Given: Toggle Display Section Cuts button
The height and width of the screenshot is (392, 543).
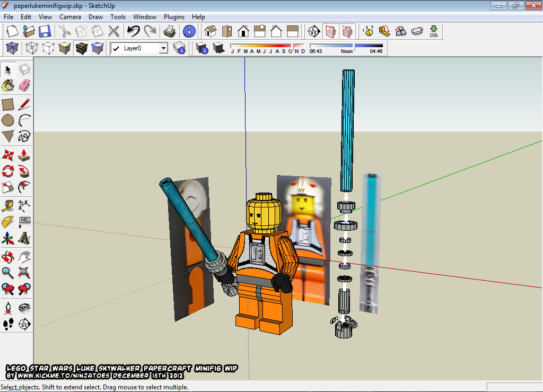Looking at the screenshot, I should [347, 31].
